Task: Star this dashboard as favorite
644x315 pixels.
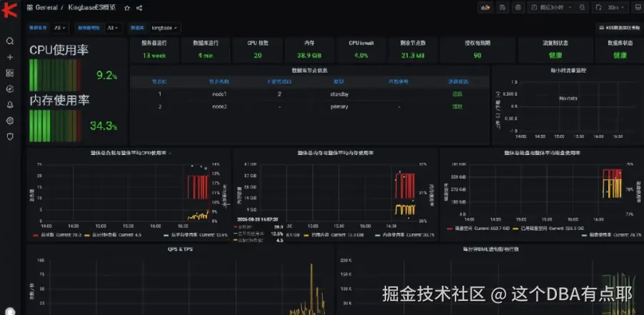Action: (127, 8)
